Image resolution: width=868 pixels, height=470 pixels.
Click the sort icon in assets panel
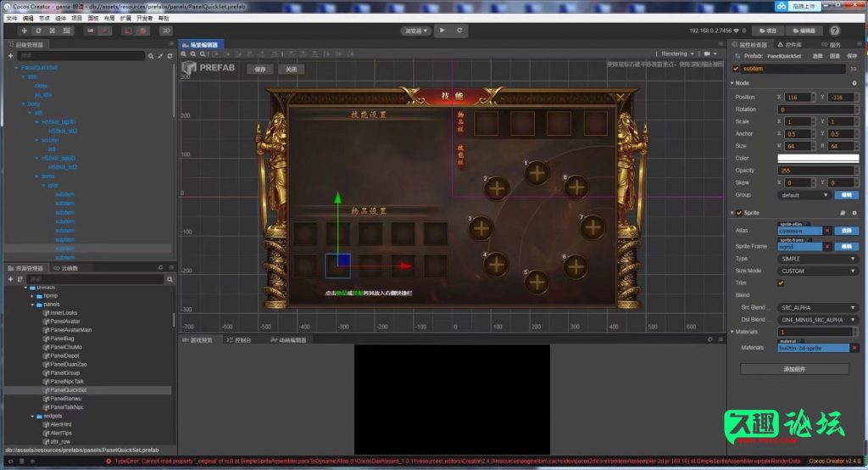[20, 279]
